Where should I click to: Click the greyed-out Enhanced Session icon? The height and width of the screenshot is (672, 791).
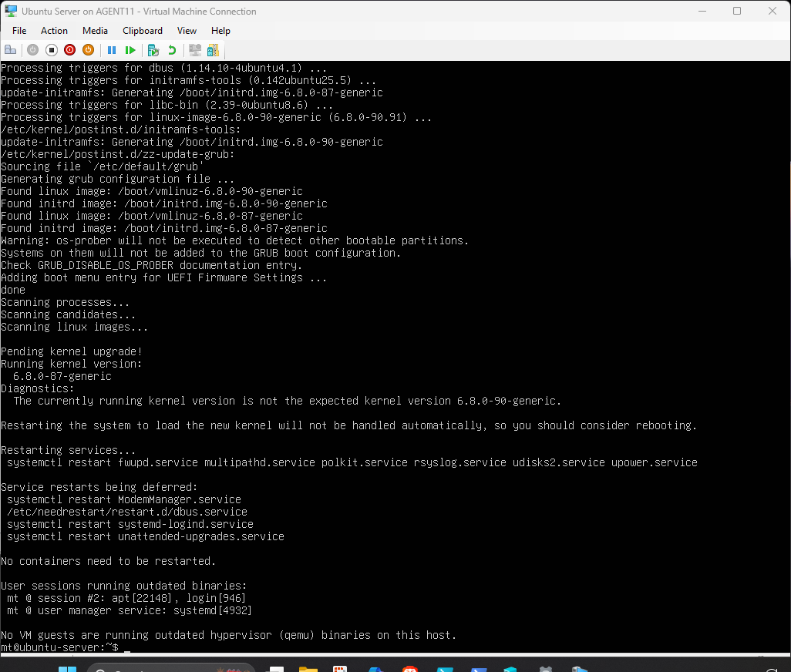(195, 50)
